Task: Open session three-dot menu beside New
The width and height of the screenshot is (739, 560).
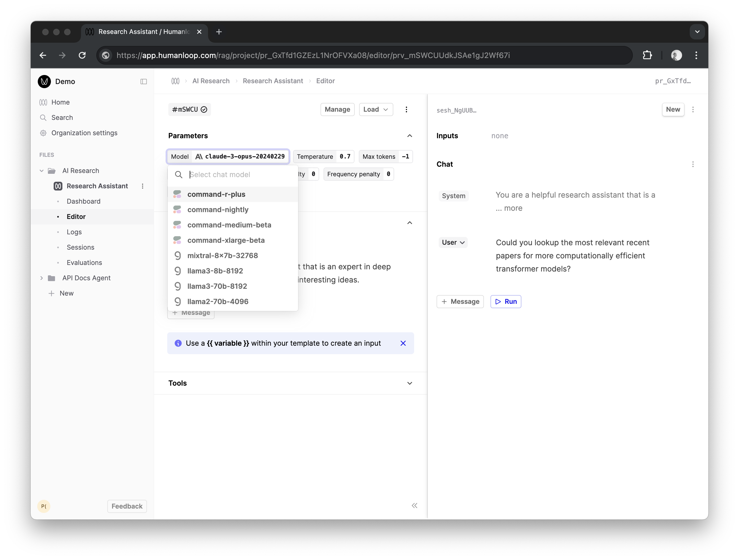Action: coord(693,109)
